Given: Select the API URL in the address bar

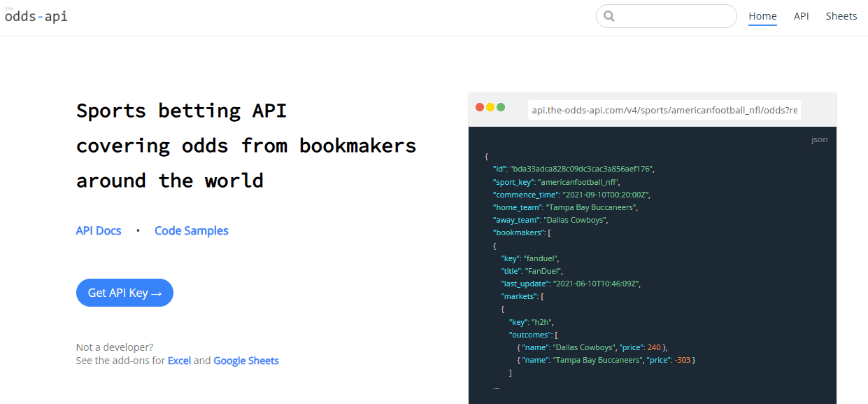Looking at the screenshot, I should 664,110.
